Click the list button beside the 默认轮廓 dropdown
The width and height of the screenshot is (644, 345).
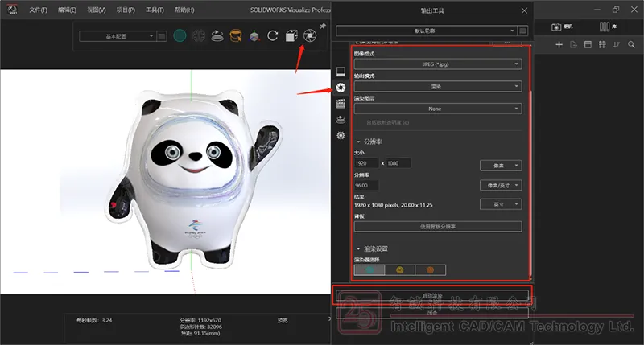click(522, 31)
